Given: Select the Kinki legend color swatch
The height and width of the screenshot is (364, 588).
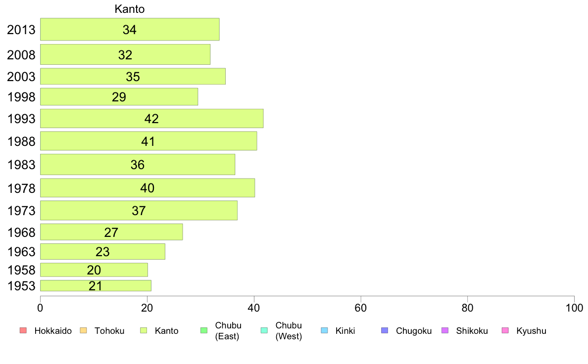Looking at the screenshot, I should [x=324, y=330].
